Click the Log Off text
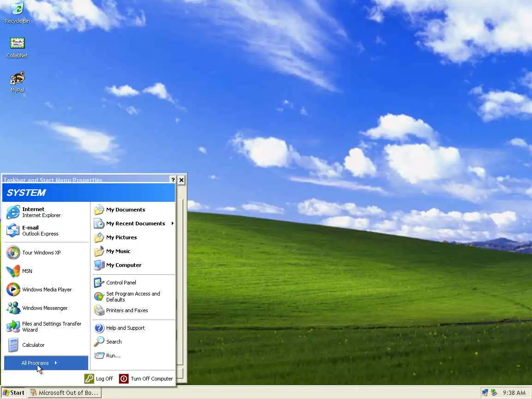 104,379
